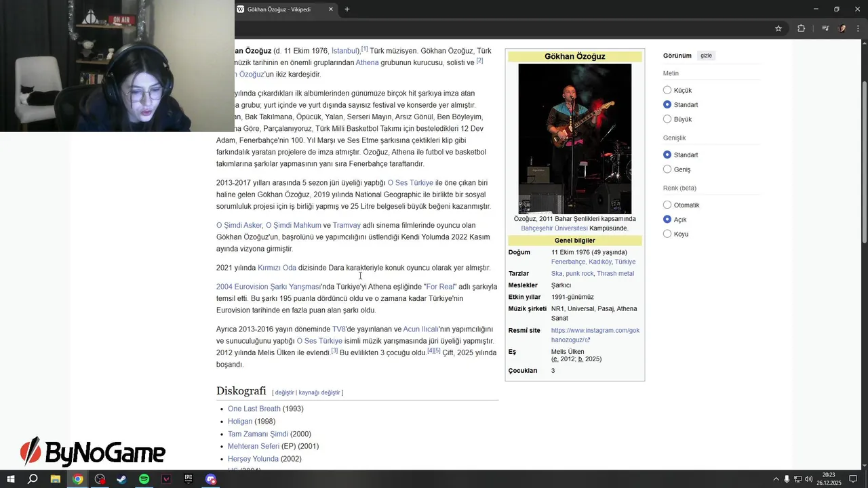Open the TV8 link

click(x=339, y=329)
